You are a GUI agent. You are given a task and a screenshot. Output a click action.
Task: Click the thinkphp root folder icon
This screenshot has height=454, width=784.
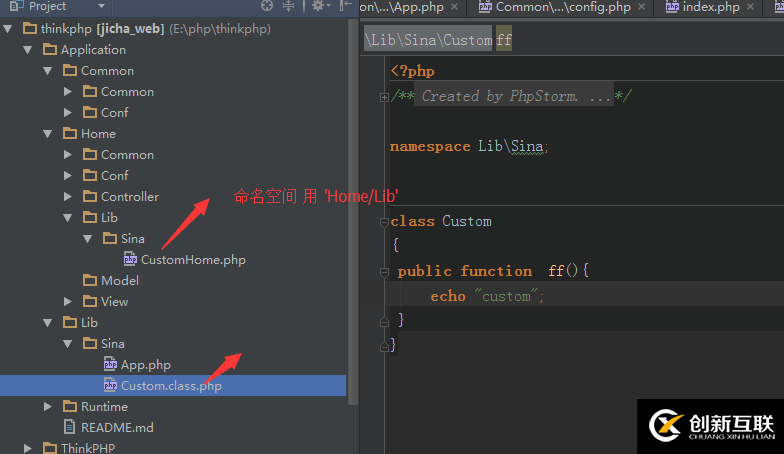(x=30, y=28)
